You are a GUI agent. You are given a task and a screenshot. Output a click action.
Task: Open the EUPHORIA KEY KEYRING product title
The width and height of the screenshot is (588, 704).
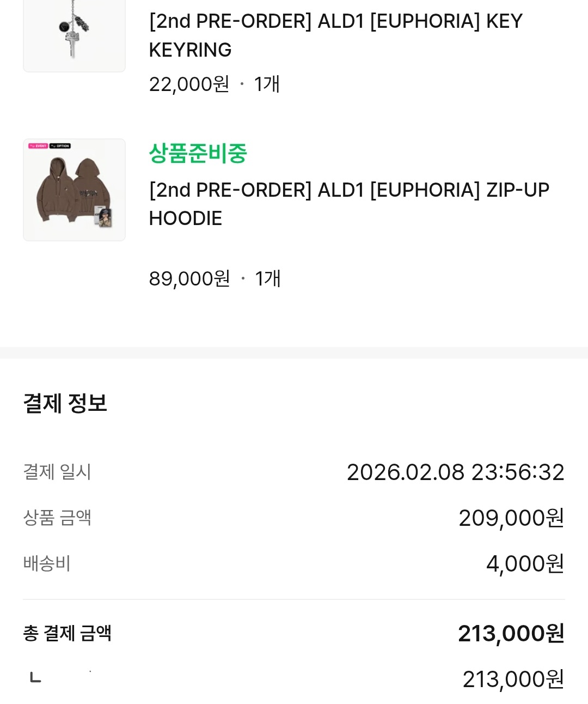pos(335,35)
